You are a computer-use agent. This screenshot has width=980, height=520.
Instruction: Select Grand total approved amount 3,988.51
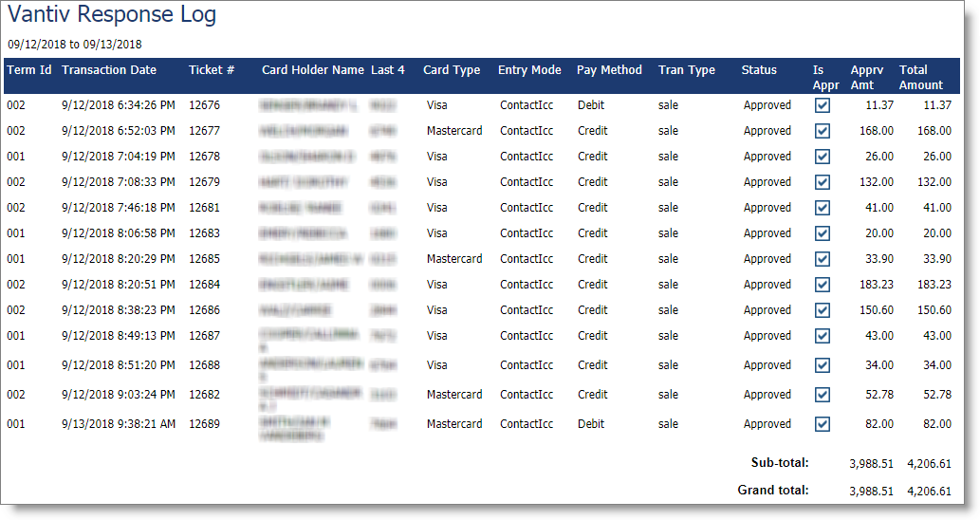[x=871, y=492]
